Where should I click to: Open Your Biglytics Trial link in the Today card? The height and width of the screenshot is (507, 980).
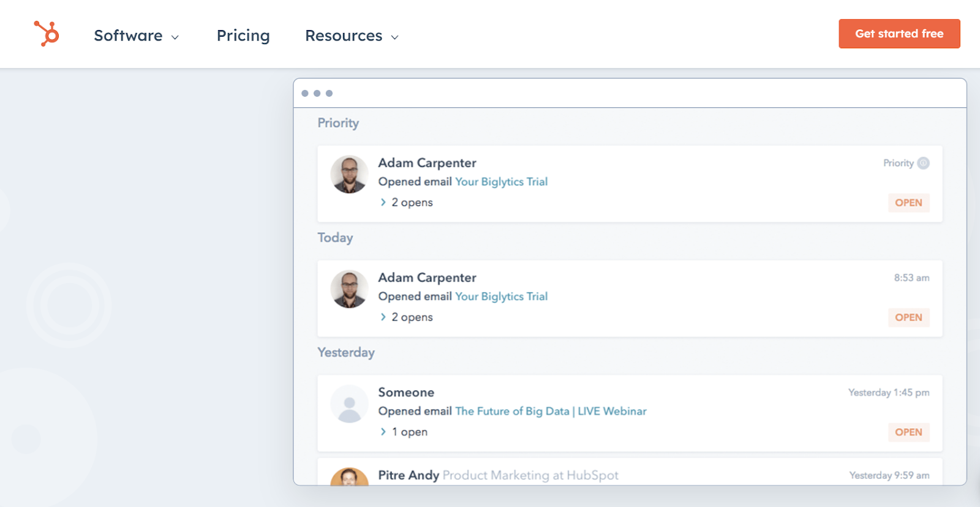click(x=501, y=296)
